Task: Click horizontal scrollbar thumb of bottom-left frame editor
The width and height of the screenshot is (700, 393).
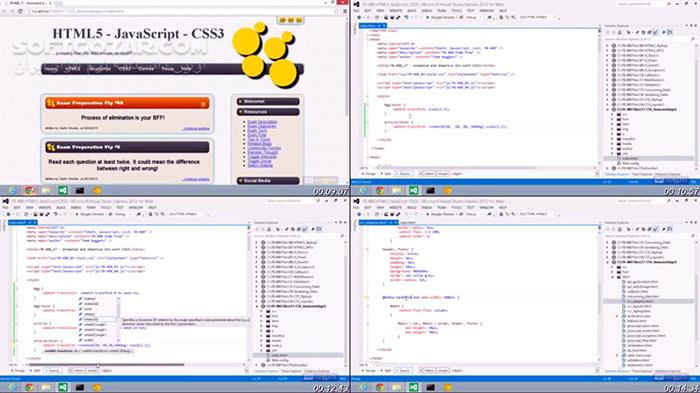Action: pos(106,365)
